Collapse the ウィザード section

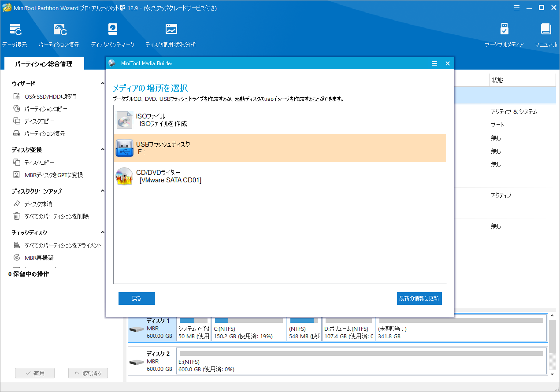[103, 84]
